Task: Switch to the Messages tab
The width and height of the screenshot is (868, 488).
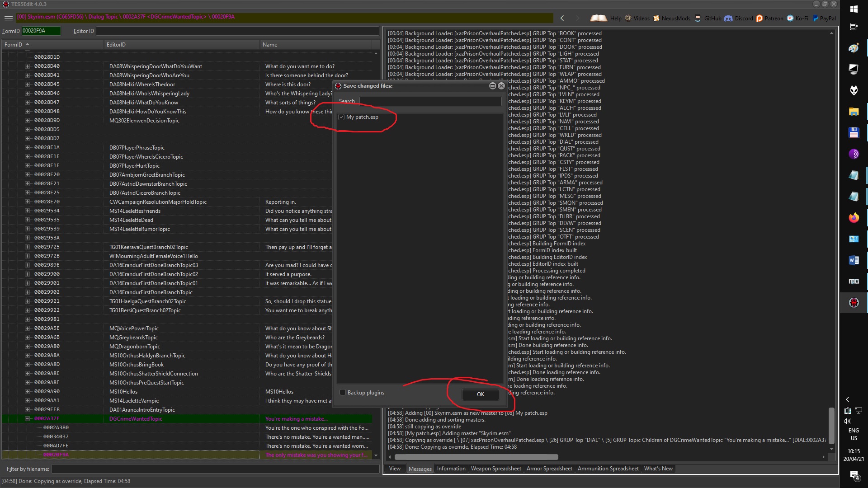Action: pyautogui.click(x=420, y=469)
